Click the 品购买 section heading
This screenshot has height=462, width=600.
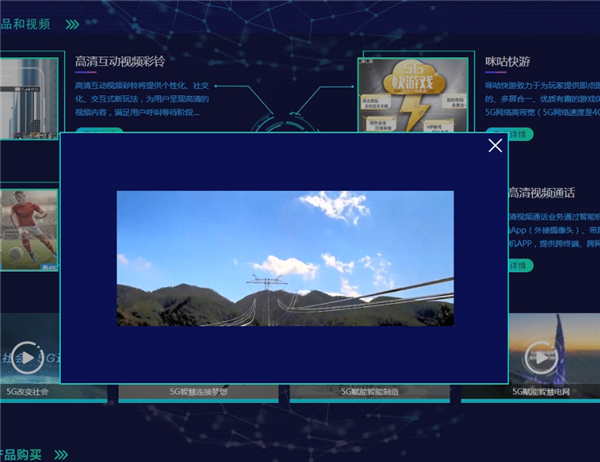coord(21,455)
